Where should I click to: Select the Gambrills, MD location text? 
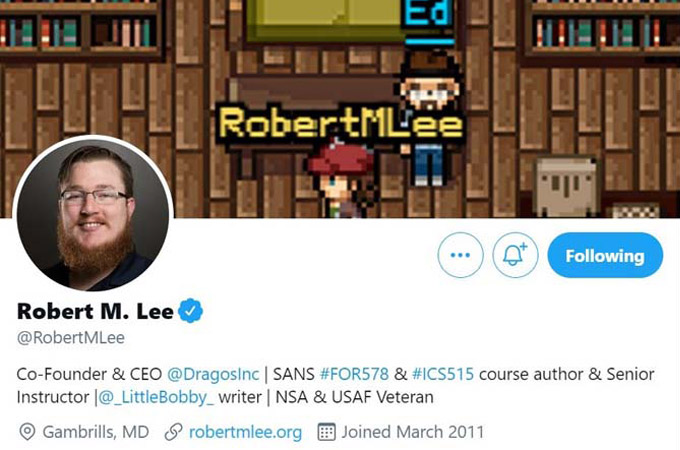(96, 432)
